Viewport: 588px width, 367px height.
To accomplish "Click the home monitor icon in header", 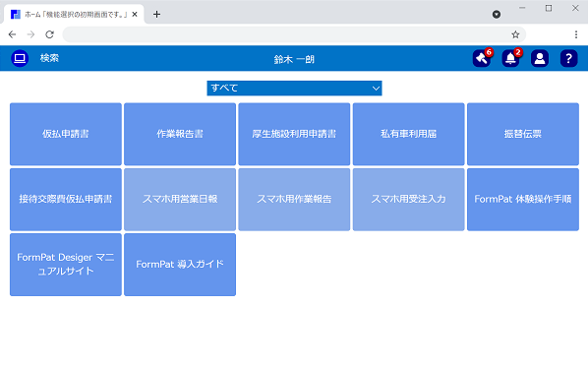I will coord(20,58).
